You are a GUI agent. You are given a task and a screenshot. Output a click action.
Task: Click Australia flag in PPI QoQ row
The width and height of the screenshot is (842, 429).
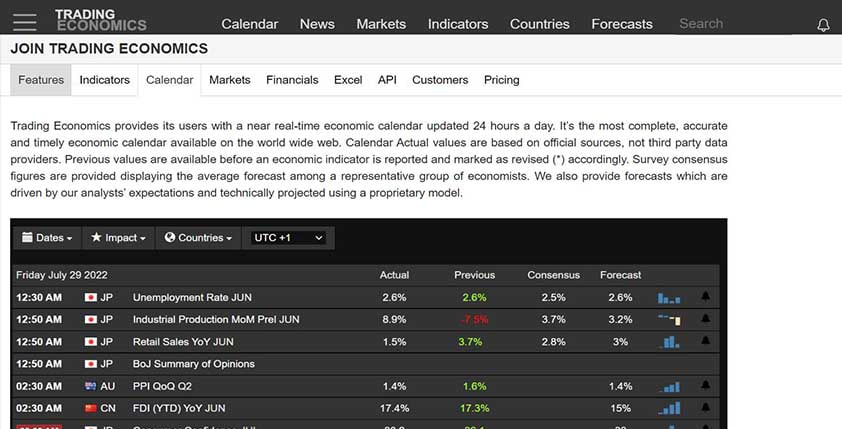[x=91, y=386]
